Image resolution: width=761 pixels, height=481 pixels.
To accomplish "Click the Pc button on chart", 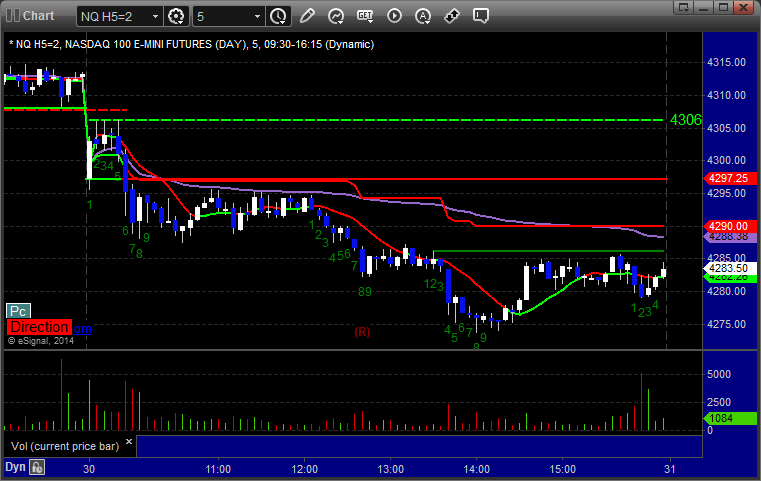I will pyautogui.click(x=18, y=311).
